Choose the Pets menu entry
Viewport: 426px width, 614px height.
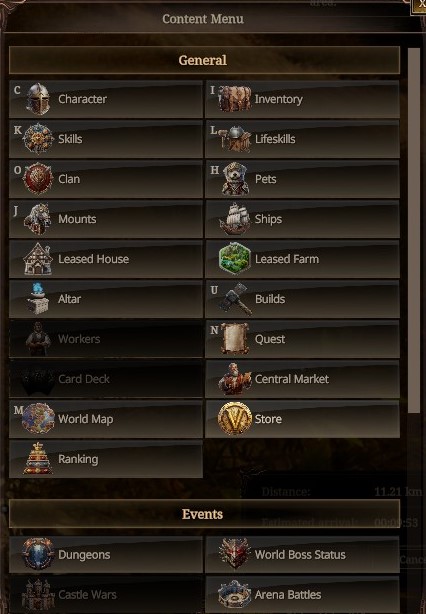click(x=302, y=179)
